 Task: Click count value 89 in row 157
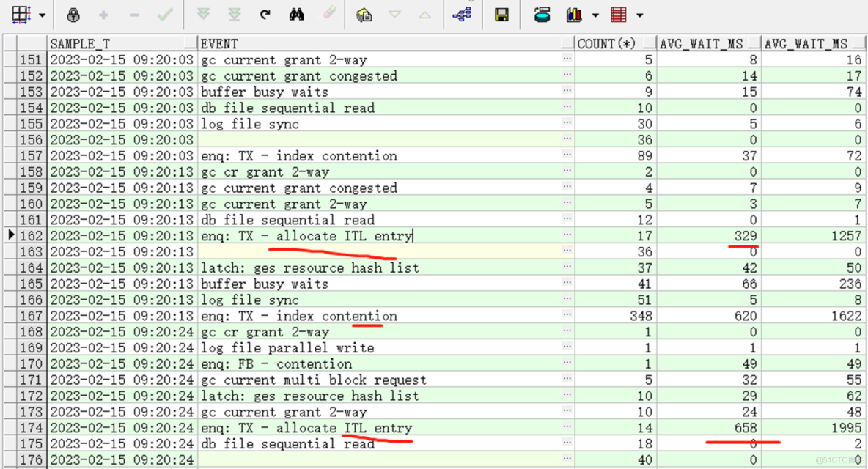(645, 156)
